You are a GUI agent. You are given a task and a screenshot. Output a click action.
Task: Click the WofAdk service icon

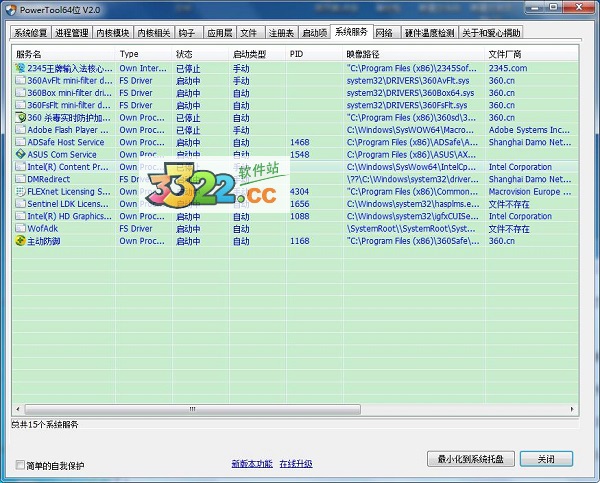click(x=20, y=228)
